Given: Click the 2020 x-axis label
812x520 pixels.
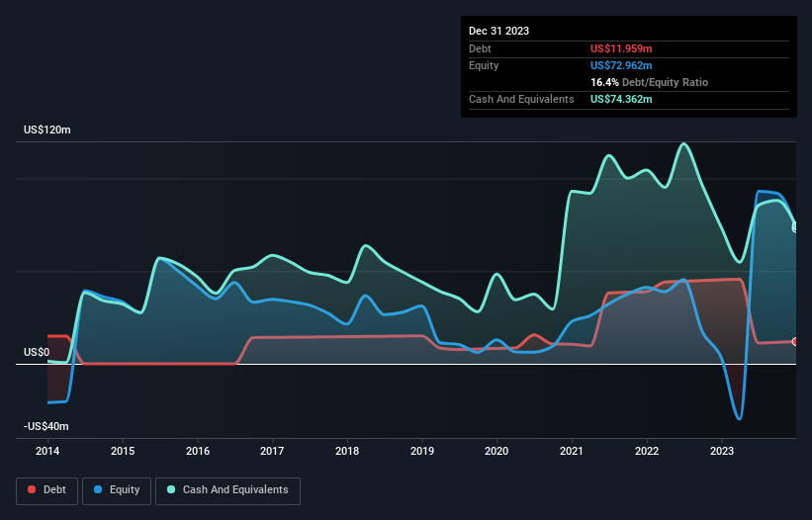Looking at the screenshot, I should click(x=496, y=451).
